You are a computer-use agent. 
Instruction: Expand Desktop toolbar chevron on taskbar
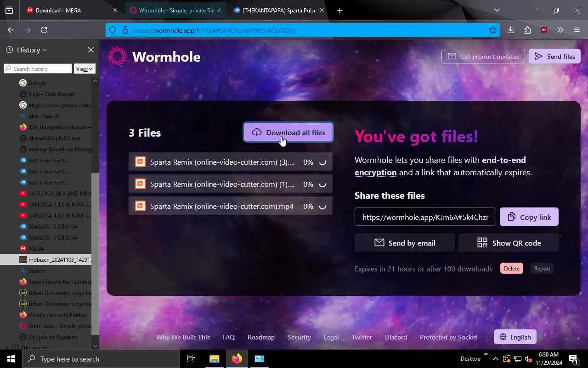click(x=486, y=354)
